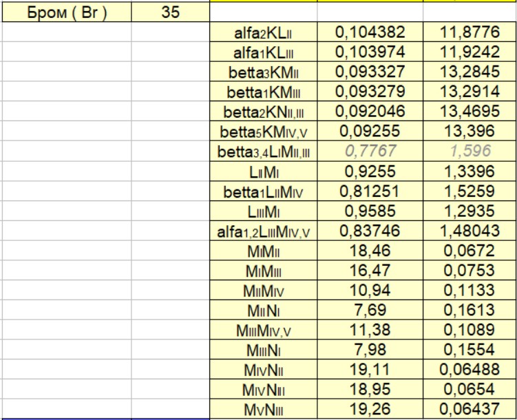Click the value 0,09255
517x420 pixels.
coord(370,132)
